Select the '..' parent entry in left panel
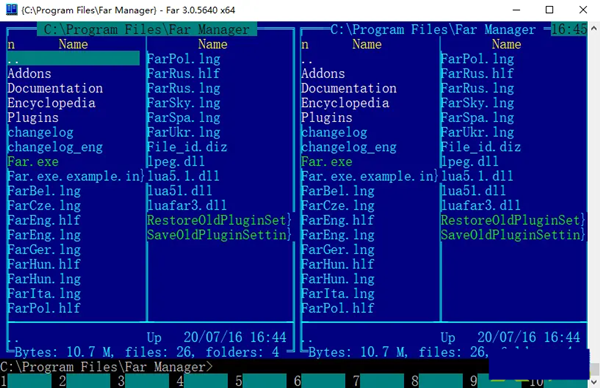The width and height of the screenshot is (600, 388). [73, 59]
